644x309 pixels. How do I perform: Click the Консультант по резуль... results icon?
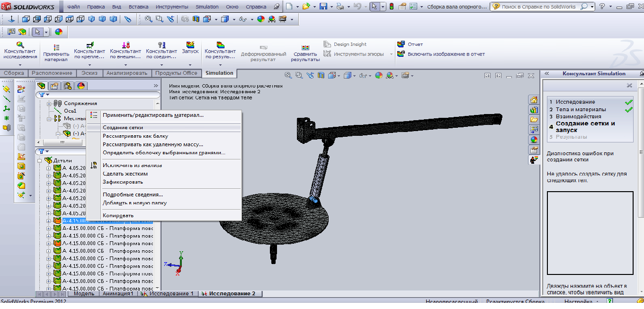coord(220,45)
